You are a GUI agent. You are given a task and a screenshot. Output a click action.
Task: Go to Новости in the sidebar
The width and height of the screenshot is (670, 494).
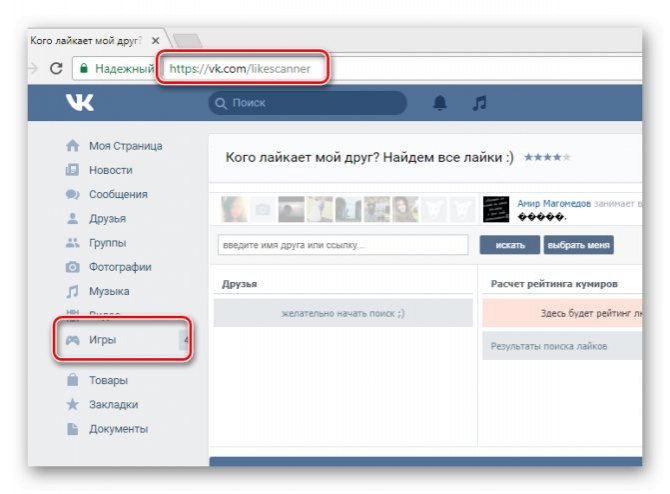[111, 170]
